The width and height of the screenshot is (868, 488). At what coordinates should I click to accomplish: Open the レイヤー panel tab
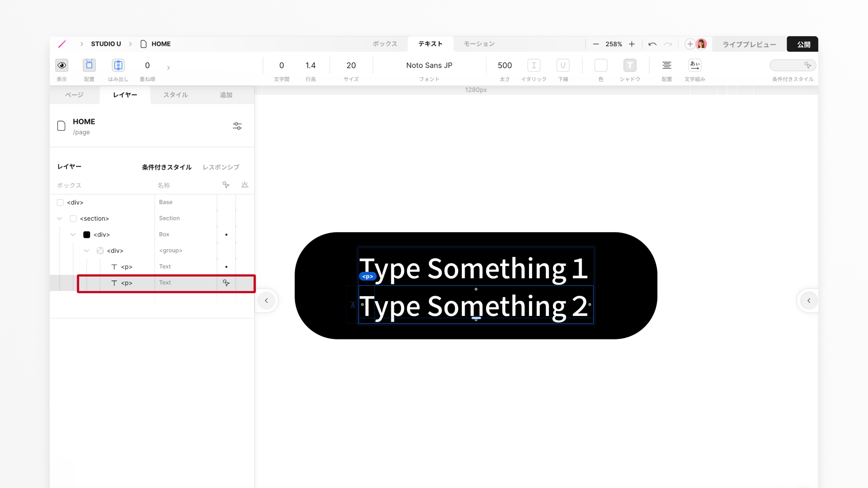(125, 95)
